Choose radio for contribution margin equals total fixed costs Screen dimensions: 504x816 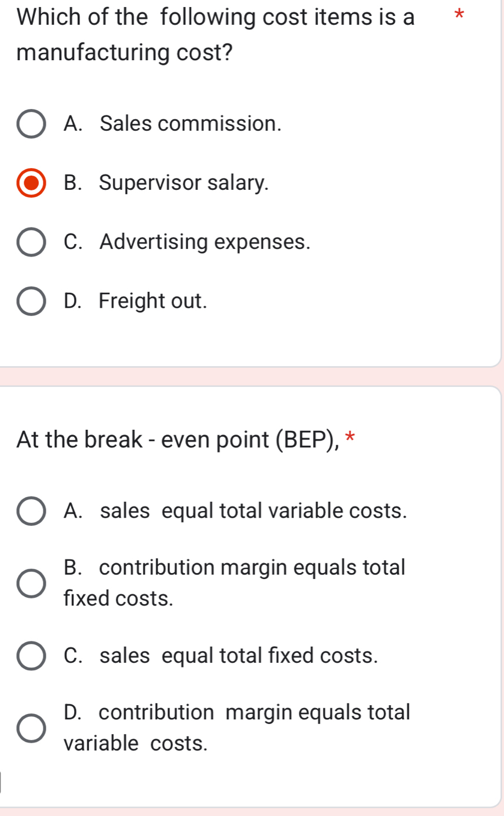[31, 583]
